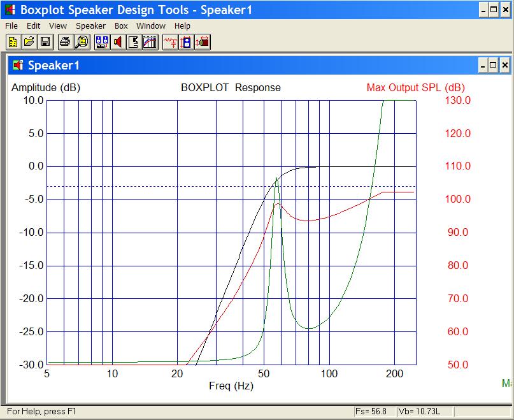Open the Edit menu
The image size is (514, 420).
pos(33,25)
